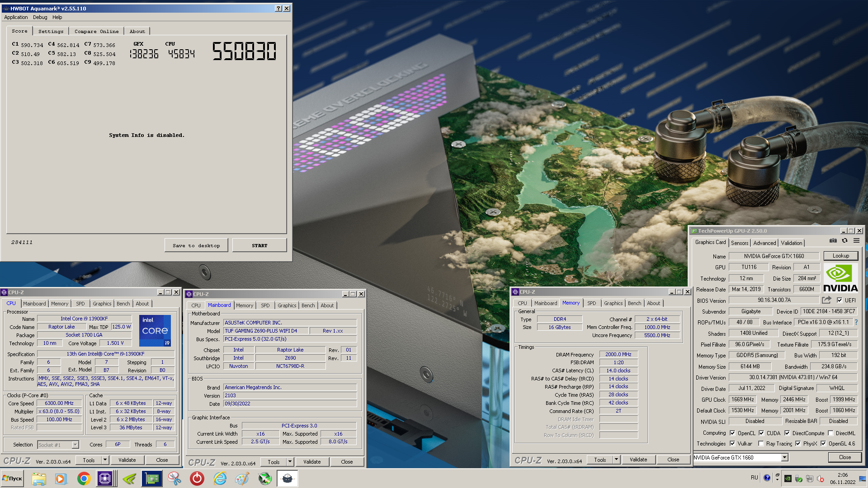The height and width of the screenshot is (488, 868).
Task: Click the Пуск Start button
Action: pyautogui.click(x=13, y=479)
